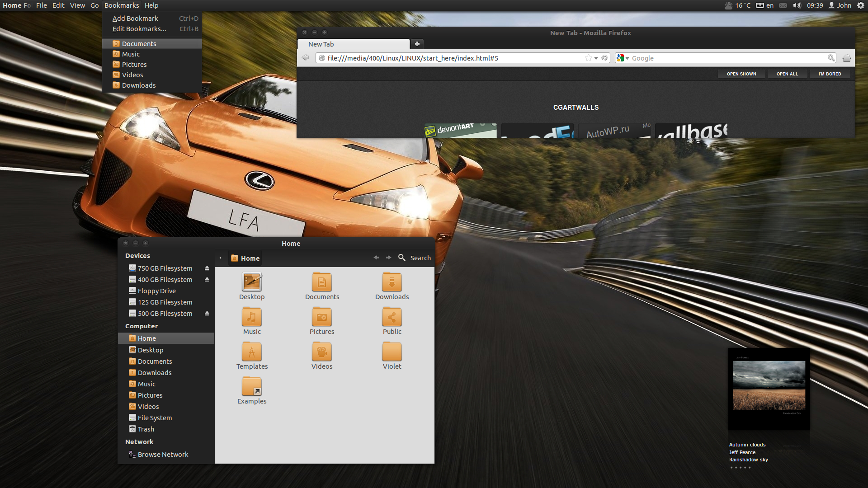Open new tab with plus button
Screen dimensions: 868x488
(417, 44)
